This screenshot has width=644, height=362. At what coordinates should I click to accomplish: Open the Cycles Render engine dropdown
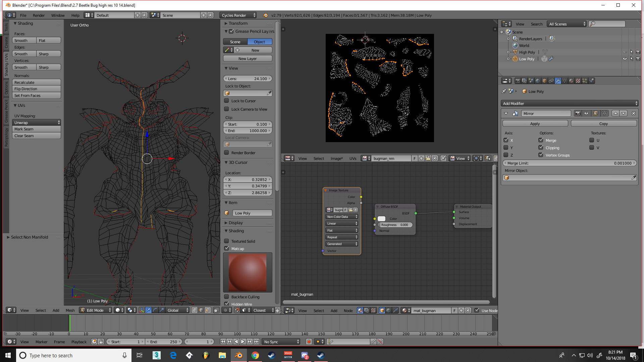238,15
